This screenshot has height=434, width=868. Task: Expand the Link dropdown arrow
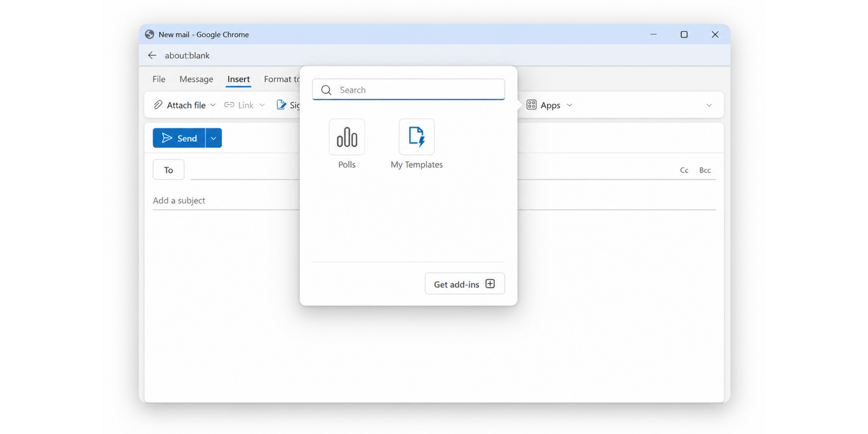coord(262,105)
